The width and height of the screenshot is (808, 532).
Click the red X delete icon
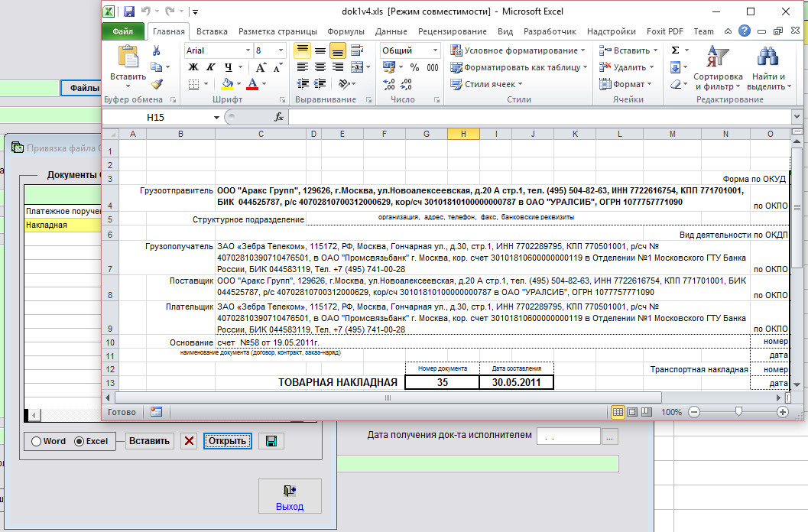point(190,441)
